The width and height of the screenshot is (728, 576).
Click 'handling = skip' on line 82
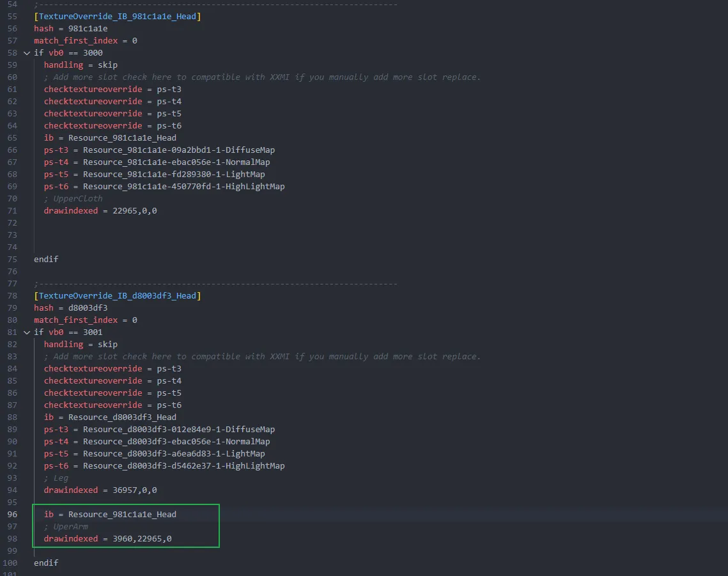coord(81,344)
